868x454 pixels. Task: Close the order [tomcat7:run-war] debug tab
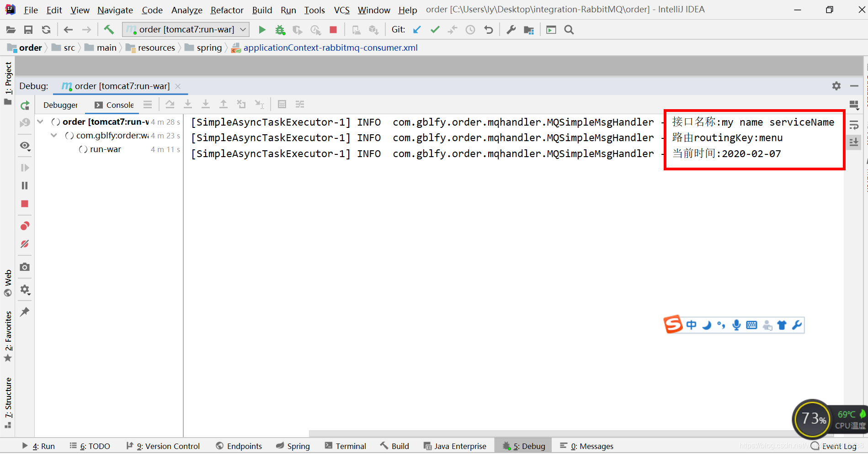(178, 86)
